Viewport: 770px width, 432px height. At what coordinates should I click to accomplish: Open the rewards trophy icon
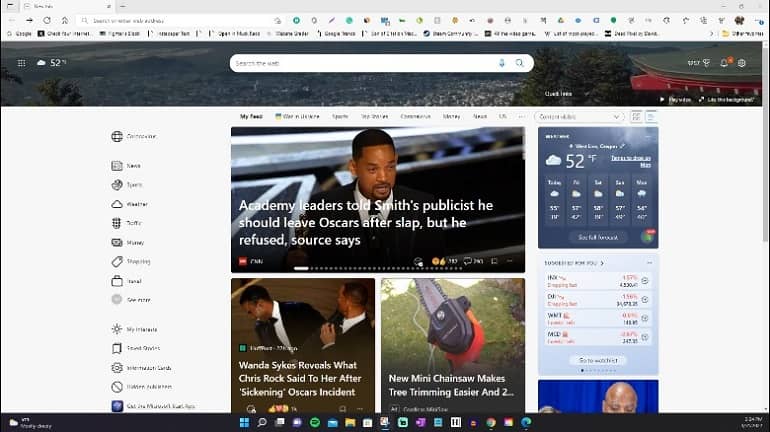706,63
